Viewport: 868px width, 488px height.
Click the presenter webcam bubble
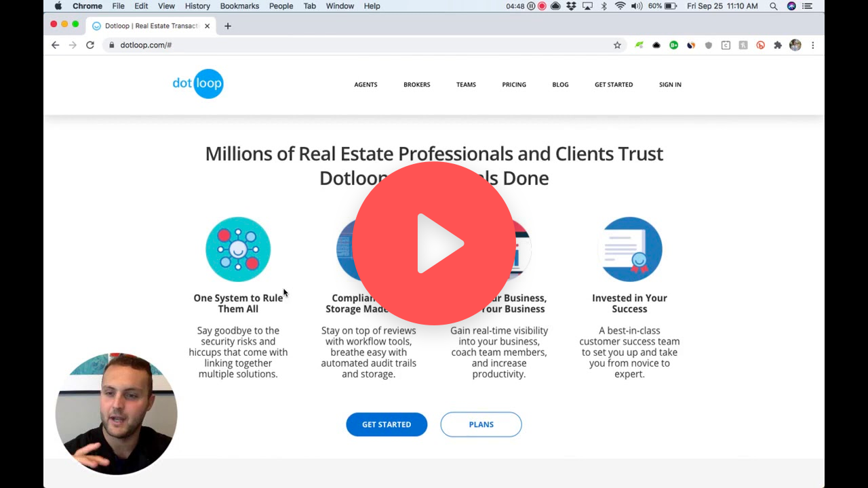coord(116,413)
